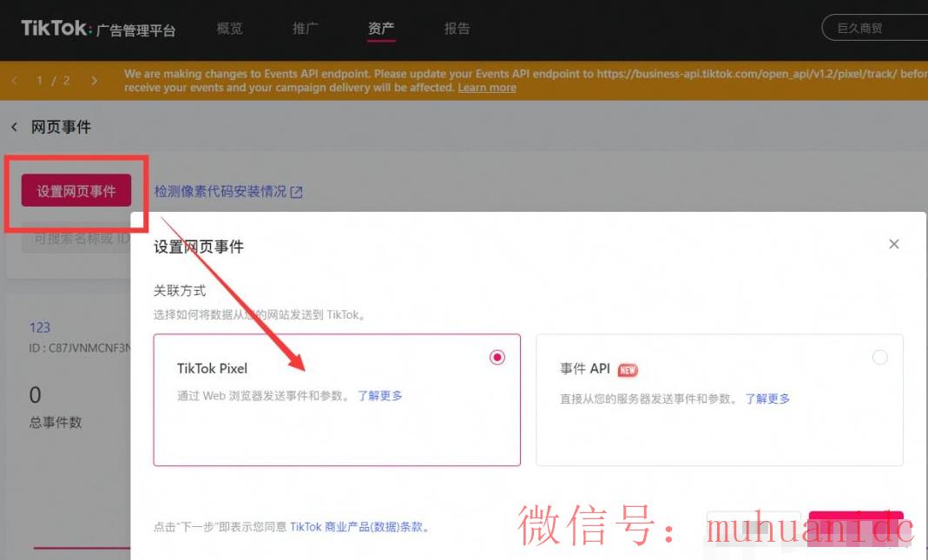Image resolution: width=928 pixels, height=560 pixels.
Task: Click the 设置网页事件 button
Action: pyautogui.click(x=76, y=191)
